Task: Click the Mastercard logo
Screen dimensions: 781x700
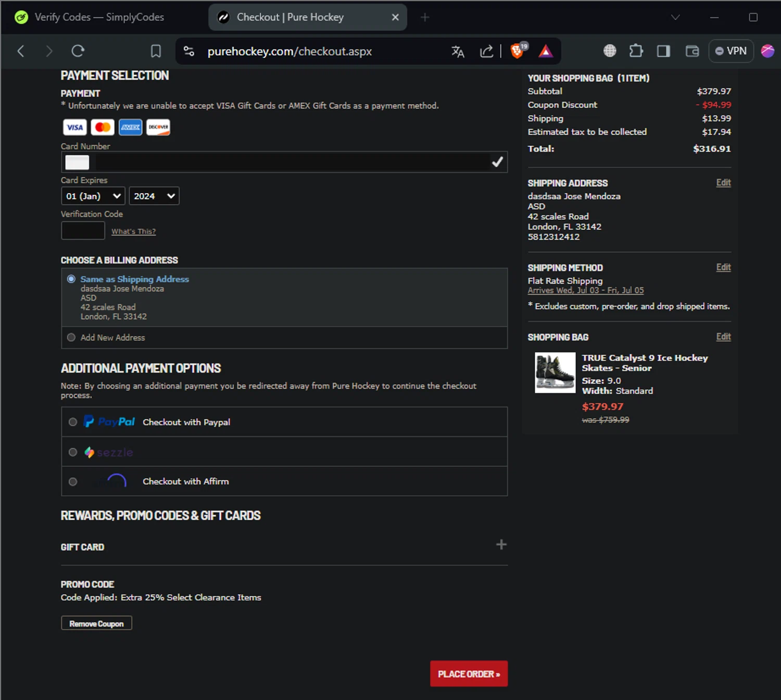Action: (x=103, y=127)
